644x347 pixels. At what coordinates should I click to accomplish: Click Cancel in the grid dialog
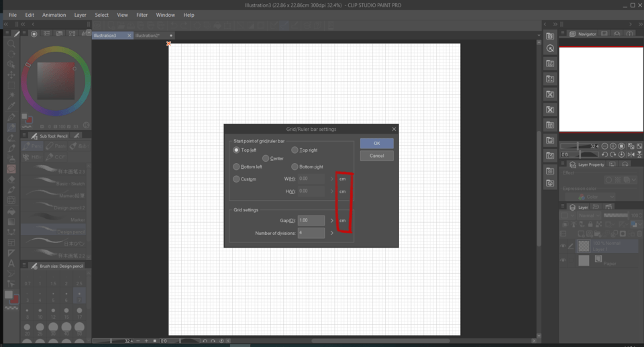click(376, 156)
